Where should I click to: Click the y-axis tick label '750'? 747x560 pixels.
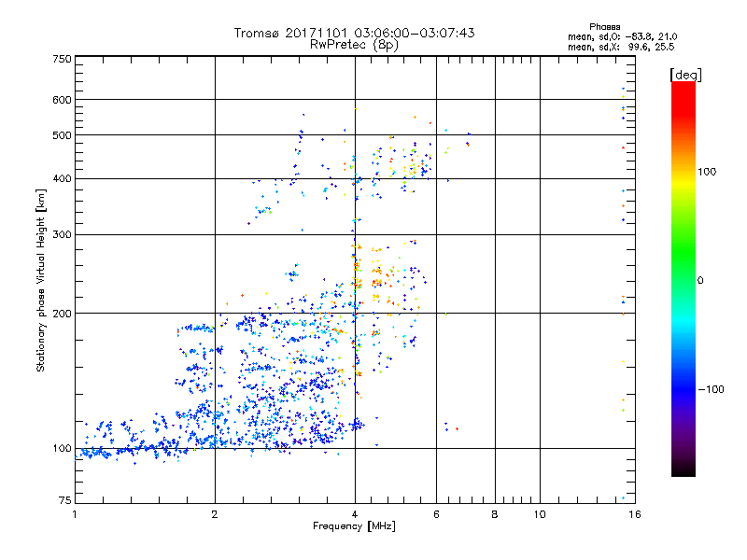[62, 59]
